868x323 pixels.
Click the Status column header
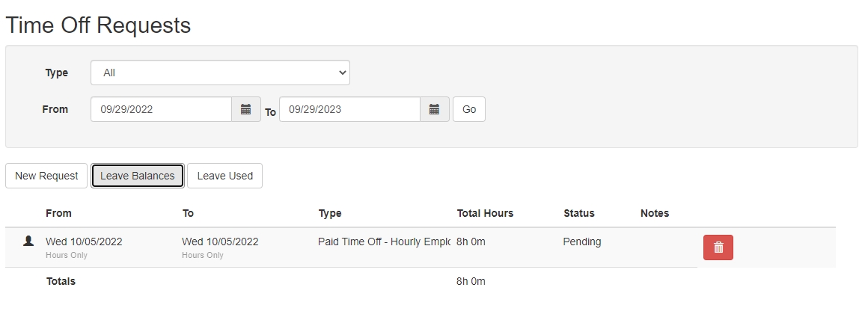[578, 213]
